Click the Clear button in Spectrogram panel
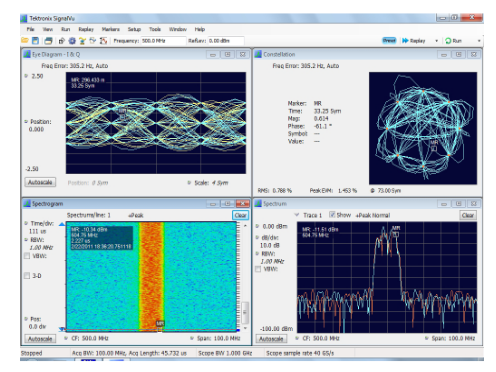 [240, 215]
